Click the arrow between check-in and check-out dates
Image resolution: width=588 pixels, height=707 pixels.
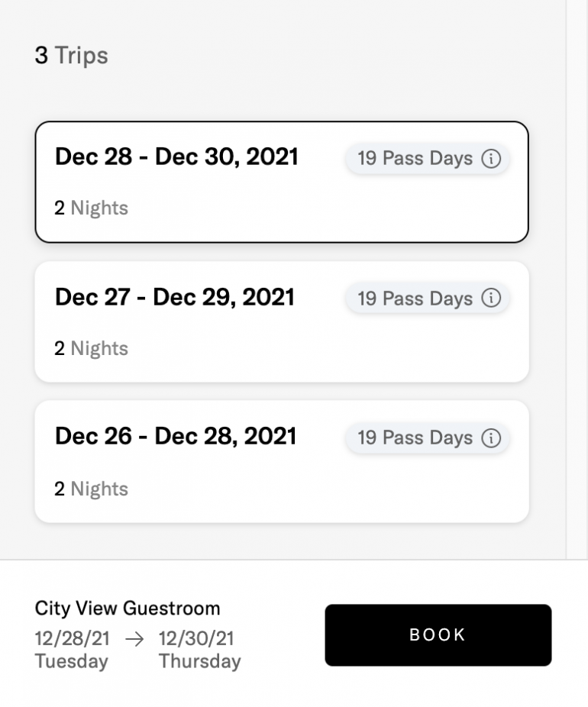(134, 639)
